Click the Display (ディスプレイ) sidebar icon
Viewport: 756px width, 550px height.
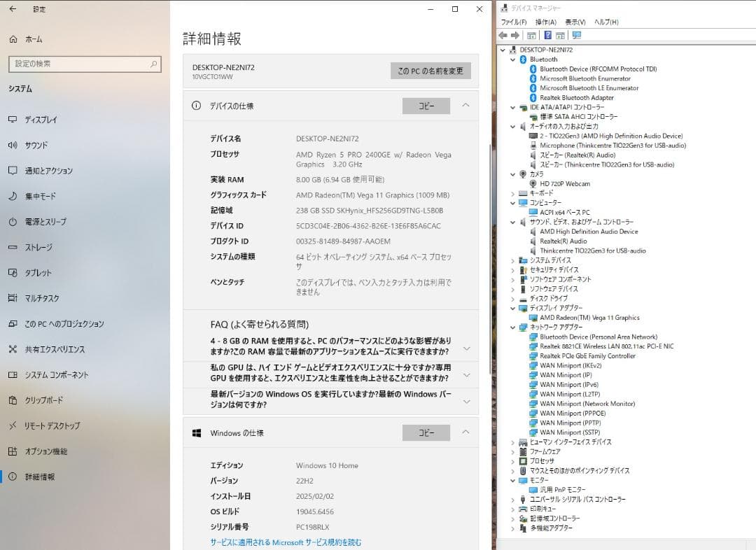click(x=13, y=119)
